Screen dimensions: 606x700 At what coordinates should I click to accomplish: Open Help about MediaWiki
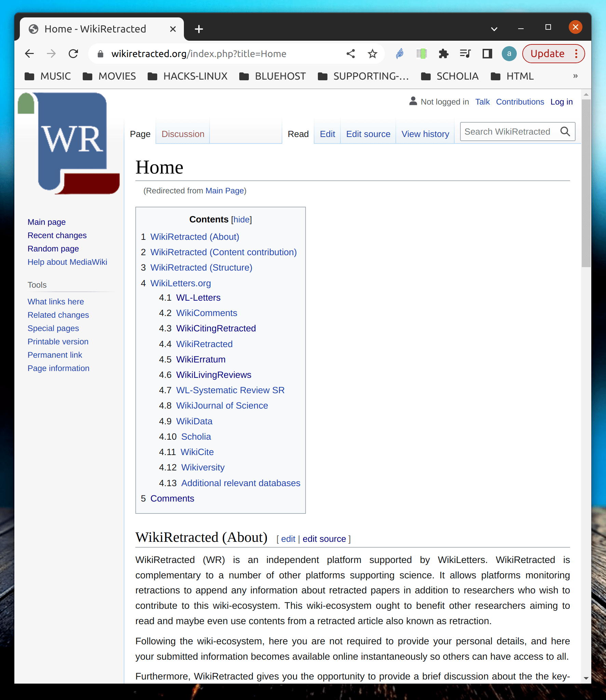[x=67, y=262]
